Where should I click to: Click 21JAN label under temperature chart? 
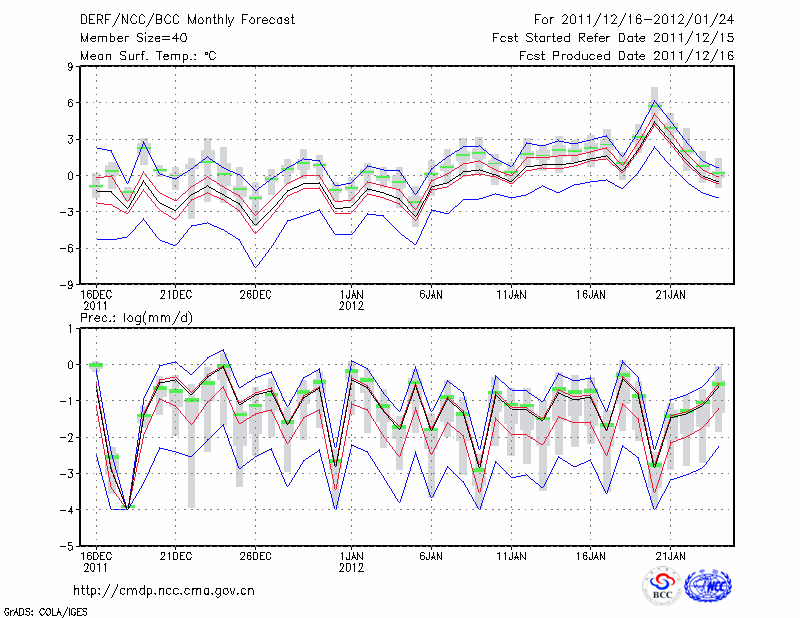[x=671, y=295]
